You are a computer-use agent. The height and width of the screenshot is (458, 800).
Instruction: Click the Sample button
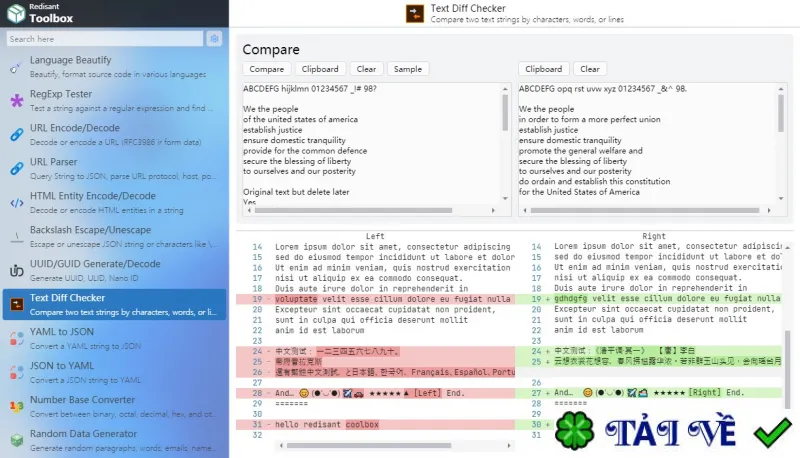[x=408, y=69]
